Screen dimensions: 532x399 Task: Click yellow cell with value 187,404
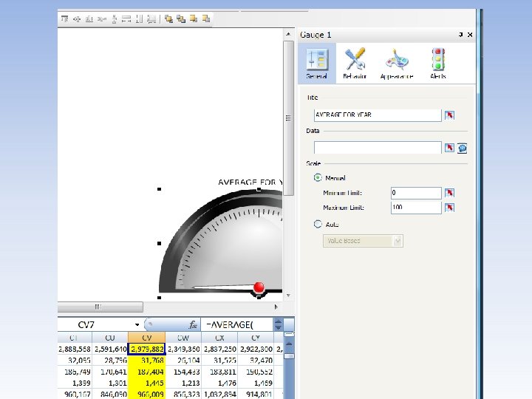(x=146, y=372)
